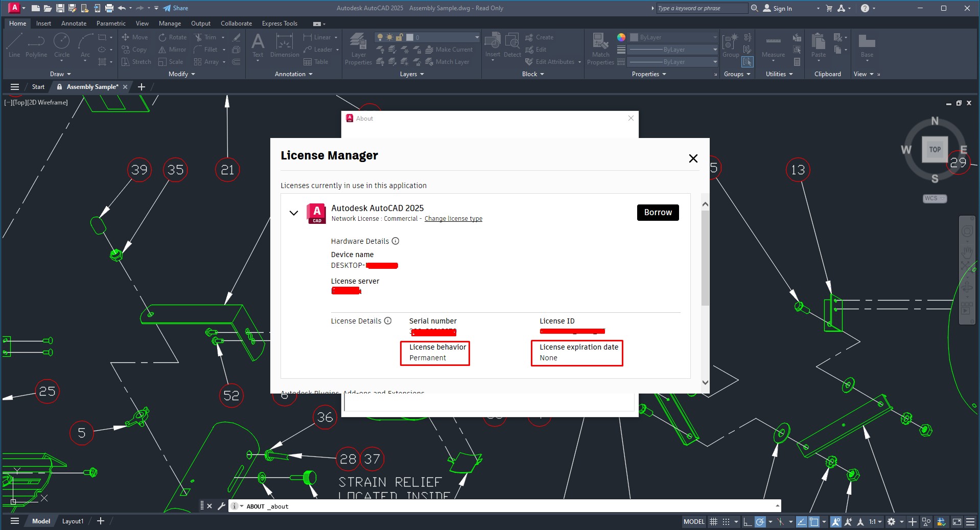Click Sign In button

(777, 8)
